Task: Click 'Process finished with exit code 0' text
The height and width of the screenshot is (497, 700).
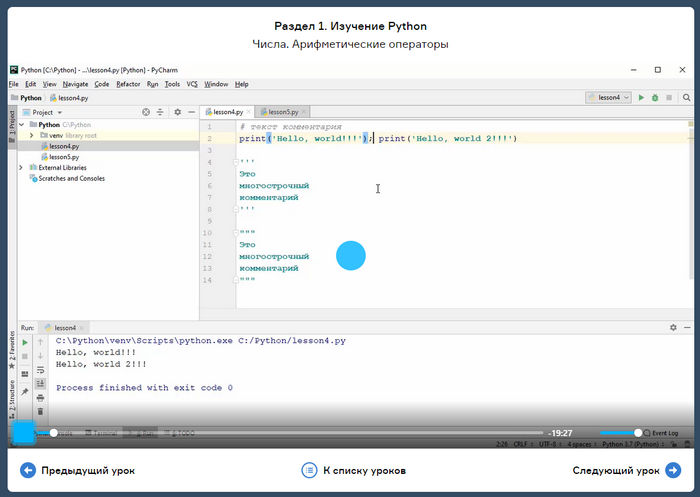Action: point(144,388)
